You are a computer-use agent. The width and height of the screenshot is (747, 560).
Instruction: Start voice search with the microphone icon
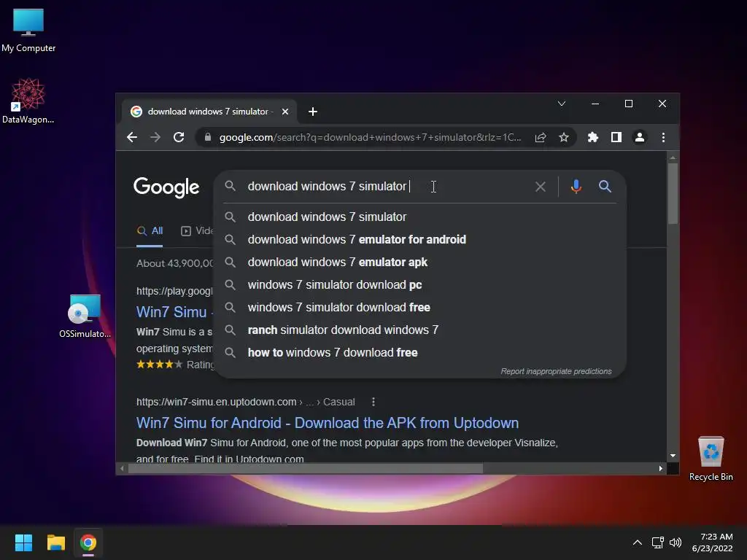[576, 186]
